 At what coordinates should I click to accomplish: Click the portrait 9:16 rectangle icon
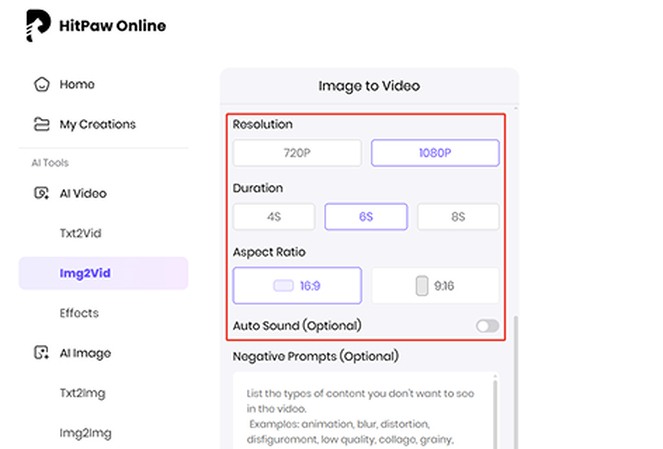(422, 286)
